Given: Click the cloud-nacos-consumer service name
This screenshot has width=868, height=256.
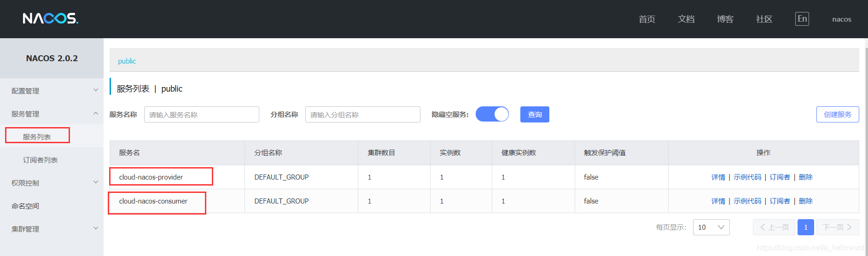Looking at the screenshot, I should pyautogui.click(x=153, y=201).
